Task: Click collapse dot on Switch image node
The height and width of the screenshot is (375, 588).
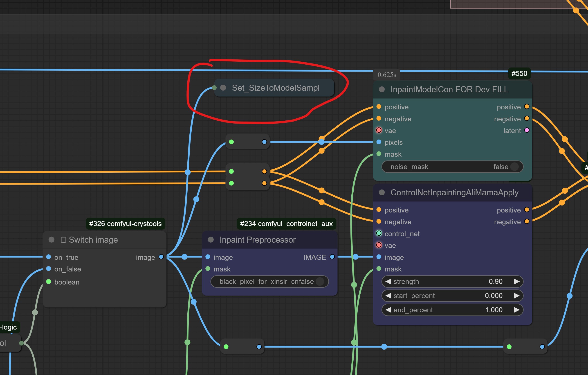Action: [x=52, y=240]
